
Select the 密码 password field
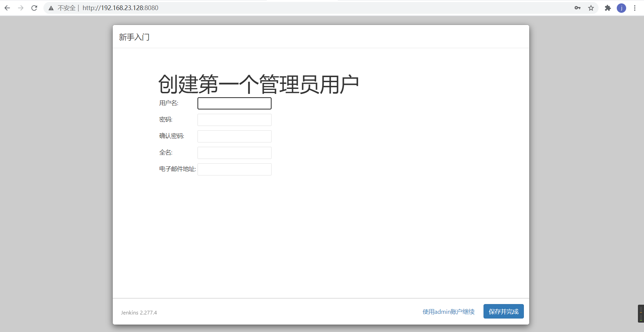coord(235,120)
